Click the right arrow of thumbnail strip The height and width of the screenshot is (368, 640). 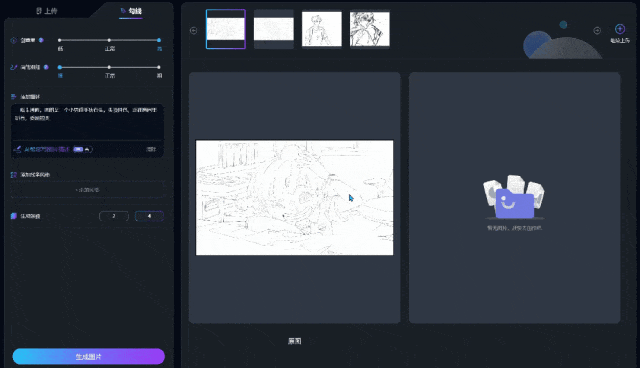597,31
